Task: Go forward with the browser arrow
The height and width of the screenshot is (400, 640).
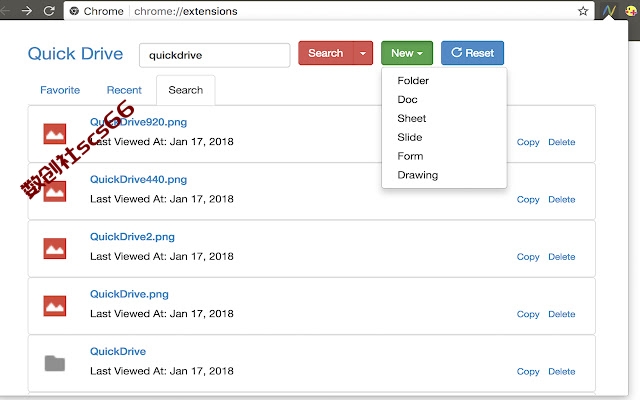Action: pyautogui.click(x=27, y=11)
